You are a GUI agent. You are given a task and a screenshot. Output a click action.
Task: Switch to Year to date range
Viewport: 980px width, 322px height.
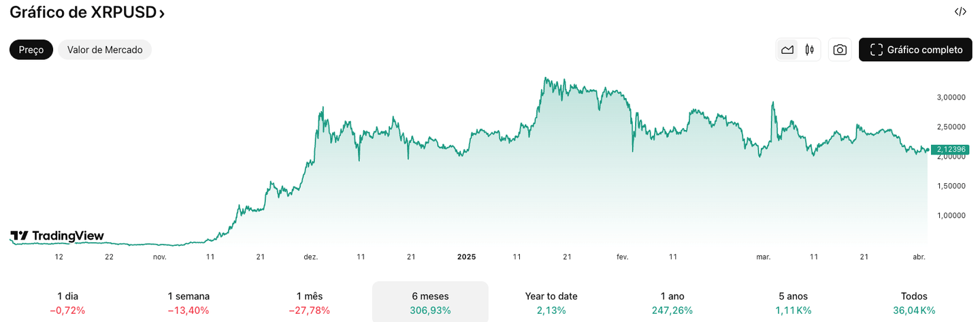(x=551, y=303)
